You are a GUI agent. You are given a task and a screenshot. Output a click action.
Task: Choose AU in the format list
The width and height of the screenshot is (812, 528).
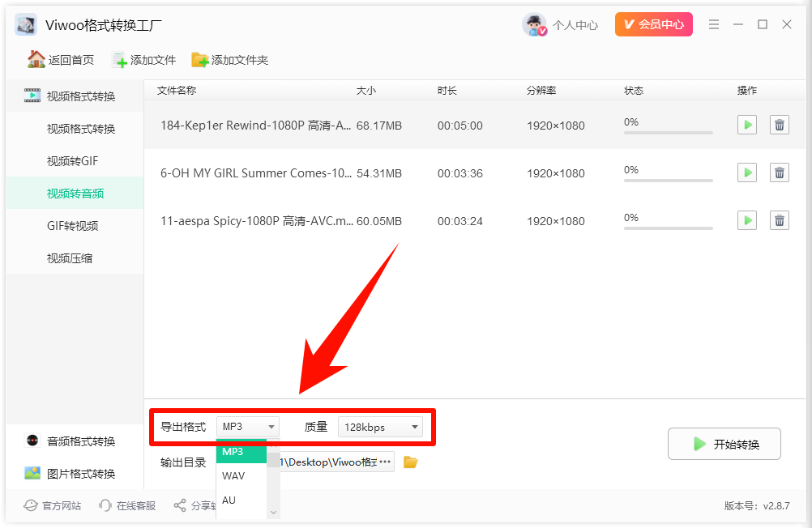coord(241,500)
